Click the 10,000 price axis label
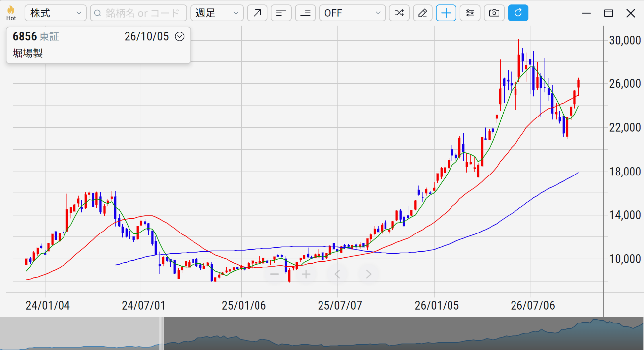The height and width of the screenshot is (350, 644). [625, 259]
